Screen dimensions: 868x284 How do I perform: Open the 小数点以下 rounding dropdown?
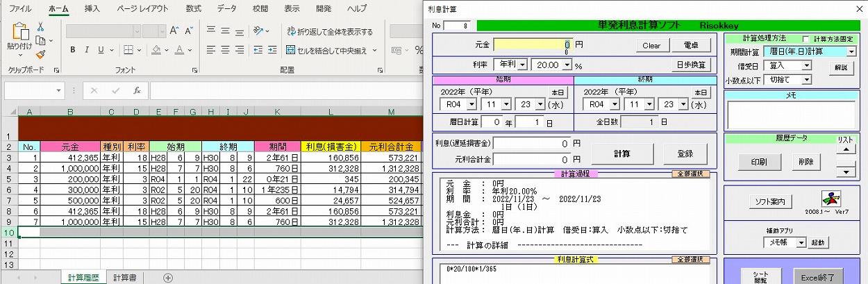tap(806, 79)
